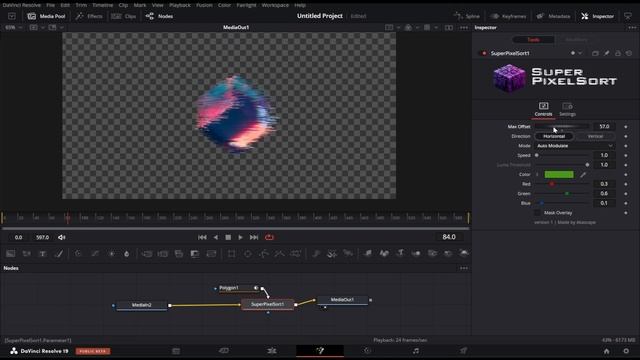Switch to the Modifiers tab in Inspector
The height and width of the screenshot is (360, 640).
click(576, 40)
